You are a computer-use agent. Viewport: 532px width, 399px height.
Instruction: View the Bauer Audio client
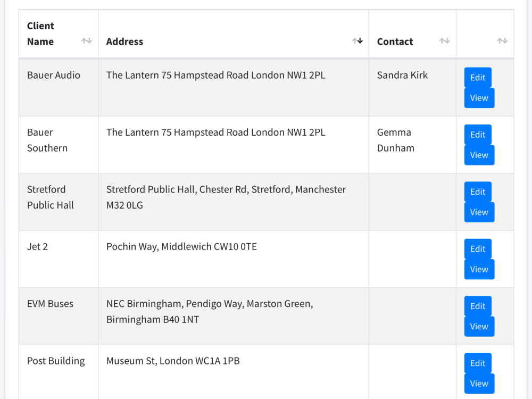(x=479, y=98)
